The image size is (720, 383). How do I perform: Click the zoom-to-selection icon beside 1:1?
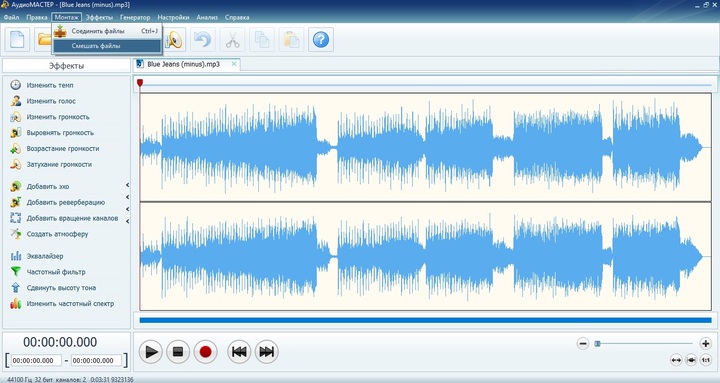coord(691,360)
